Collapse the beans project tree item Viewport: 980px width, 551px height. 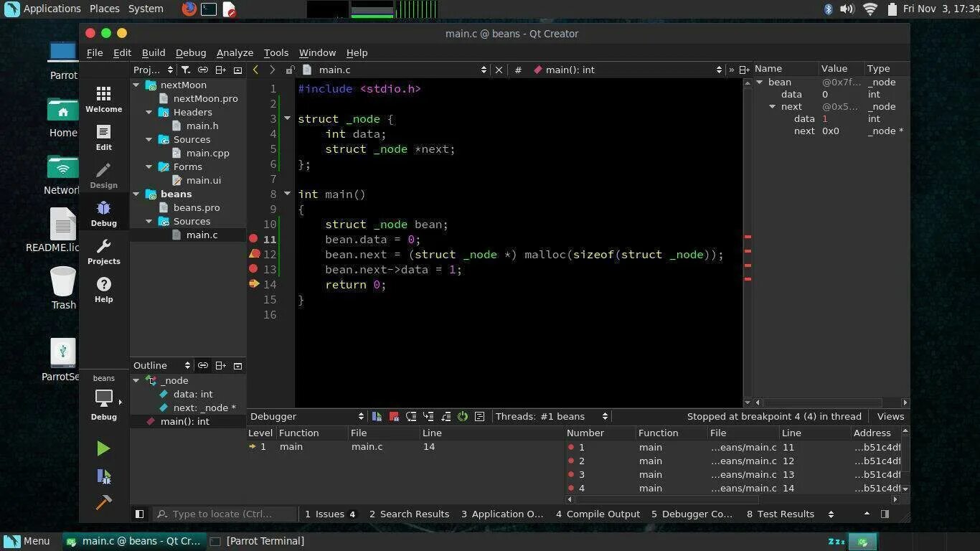click(136, 194)
